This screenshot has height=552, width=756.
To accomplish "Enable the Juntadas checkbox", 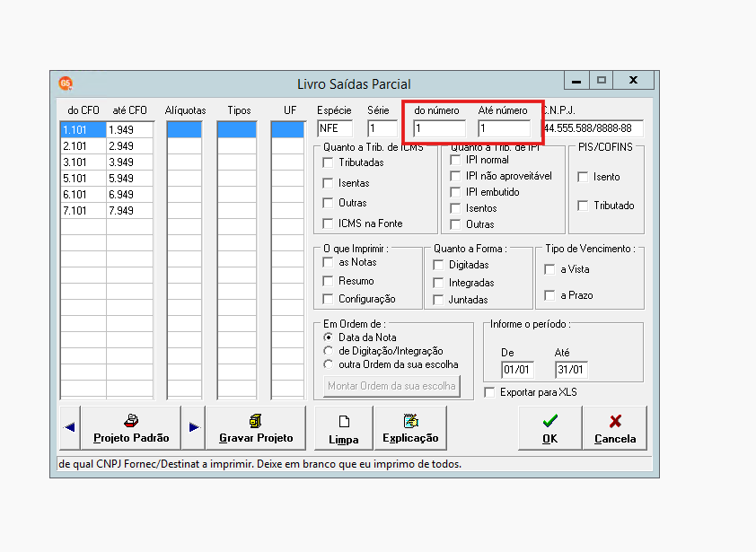I will (438, 300).
